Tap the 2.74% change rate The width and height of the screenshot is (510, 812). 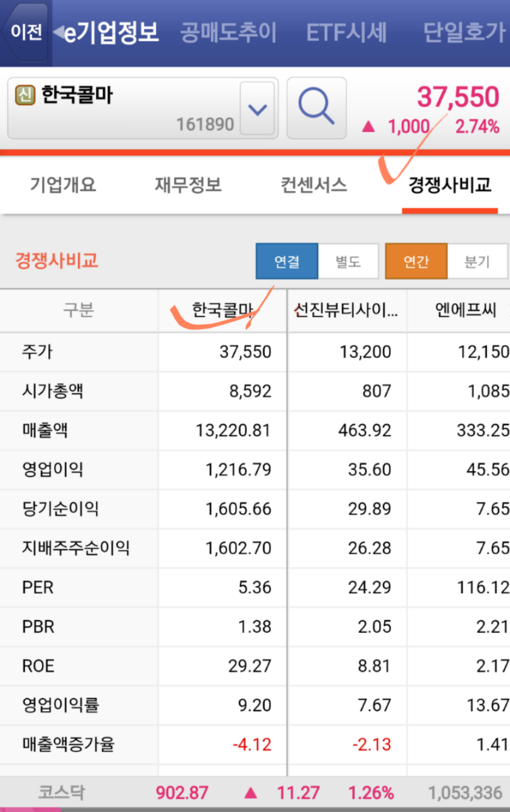pos(477,127)
